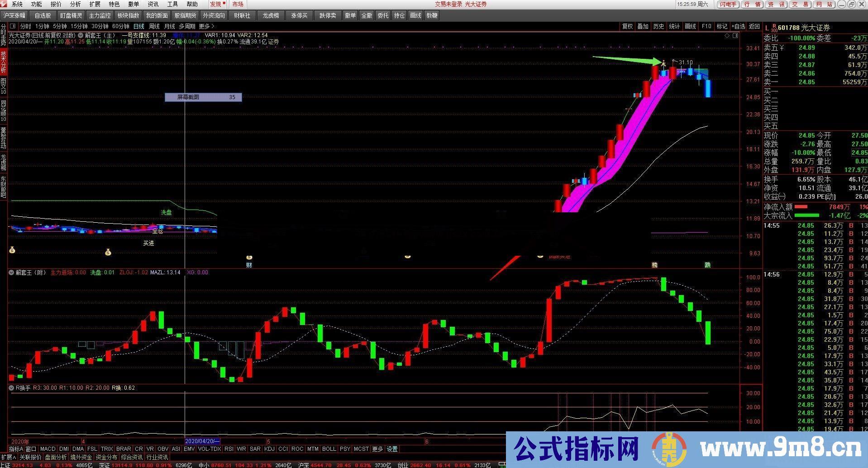
Task: Open the 盯盘精灵 monitoring assistant
Action: coord(71,15)
